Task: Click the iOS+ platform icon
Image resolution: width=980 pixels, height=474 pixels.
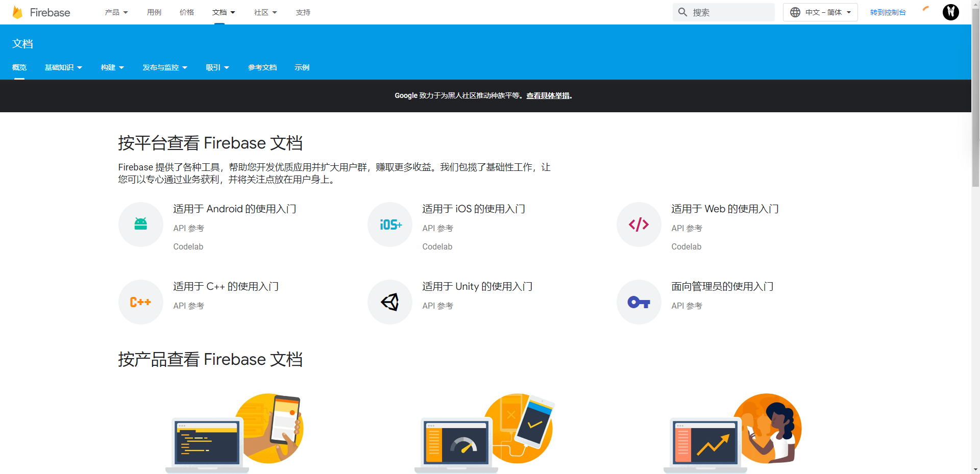Action: coord(390,224)
